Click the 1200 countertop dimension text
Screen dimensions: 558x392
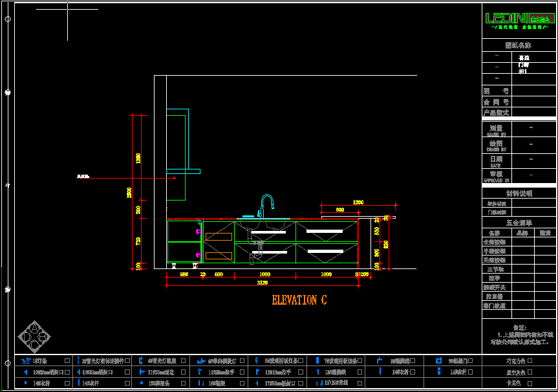point(358,202)
